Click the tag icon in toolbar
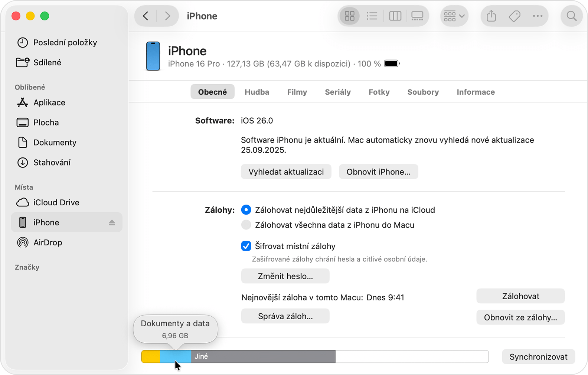Screen dimensions: 588x375 (514, 16)
